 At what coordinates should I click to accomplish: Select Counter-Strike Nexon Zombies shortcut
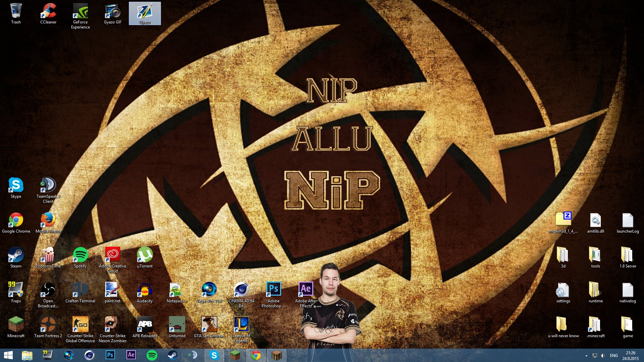[x=113, y=329]
